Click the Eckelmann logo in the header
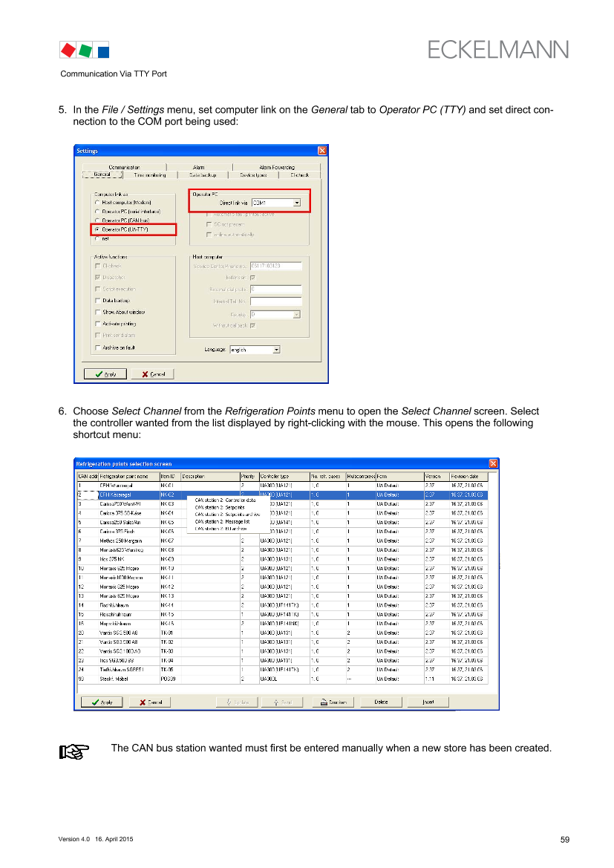Image resolution: width=614 pixels, height=868 pixels. (x=498, y=50)
